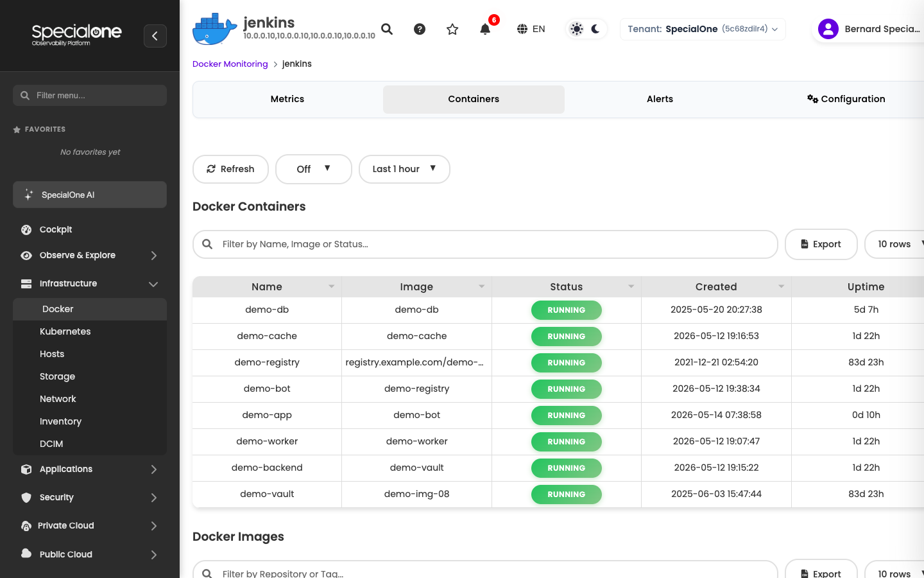Open the Created column filter arrow
The image size is (924, 578).
782,286
